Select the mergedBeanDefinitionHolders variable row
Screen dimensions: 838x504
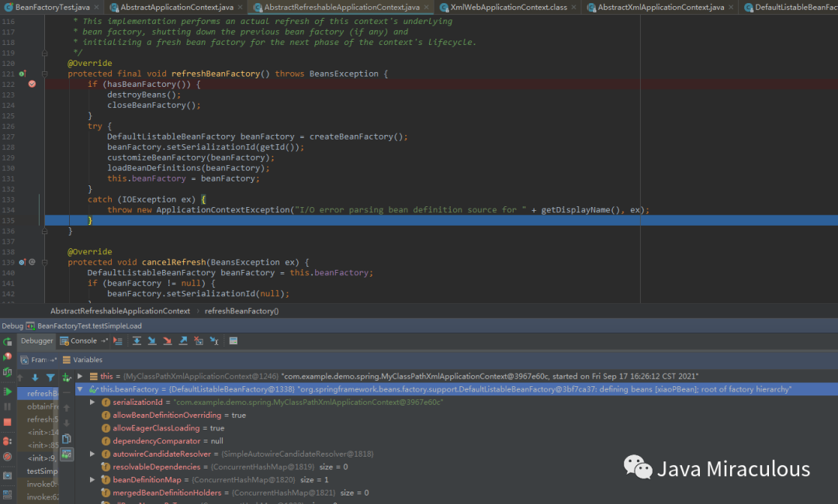tap(456, 492)
